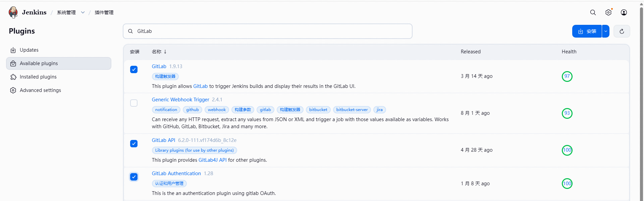
Task: Click version text 2.4.1
Action: (217, 100)
